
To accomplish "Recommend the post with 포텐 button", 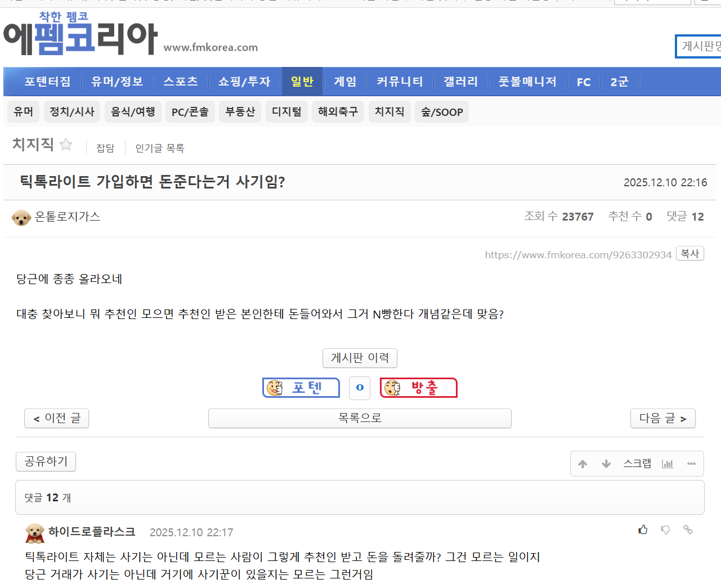I will [x=301, y=388].
